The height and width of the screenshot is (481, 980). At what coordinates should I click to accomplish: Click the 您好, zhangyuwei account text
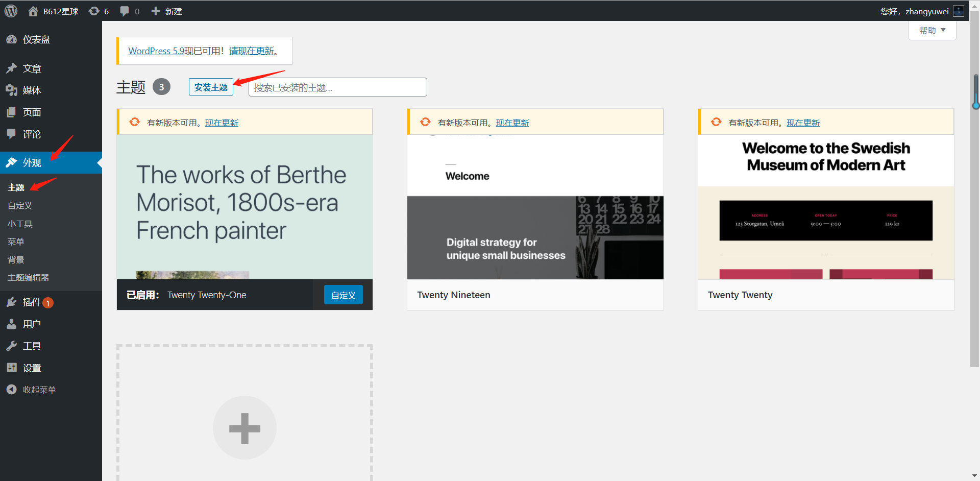[x=914, y=11]
